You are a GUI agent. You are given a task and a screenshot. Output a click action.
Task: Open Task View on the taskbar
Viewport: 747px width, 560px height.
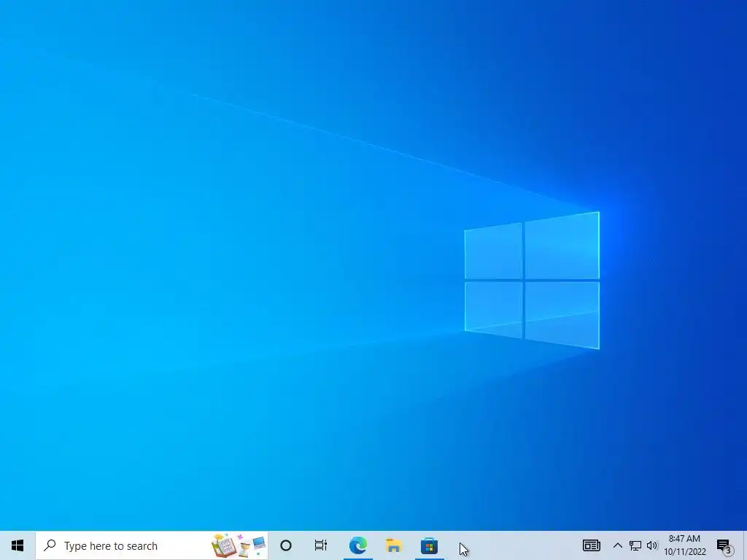tap(321, 545)
